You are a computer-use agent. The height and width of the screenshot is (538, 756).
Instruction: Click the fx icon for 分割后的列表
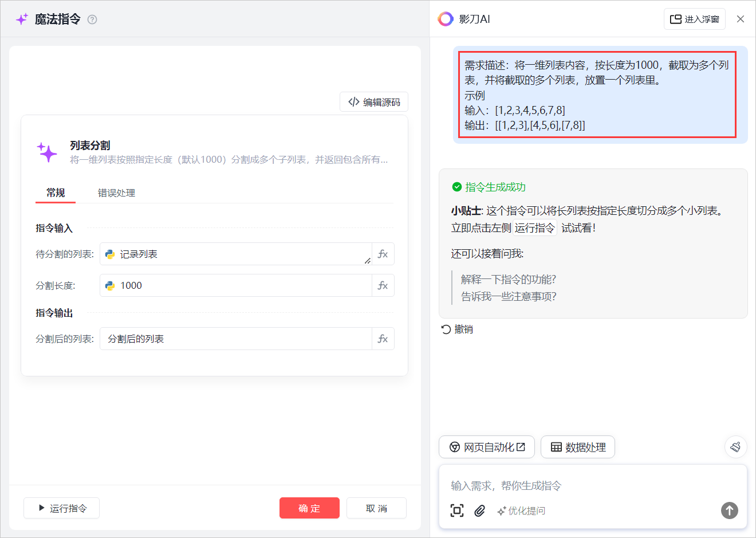[383, 339]
